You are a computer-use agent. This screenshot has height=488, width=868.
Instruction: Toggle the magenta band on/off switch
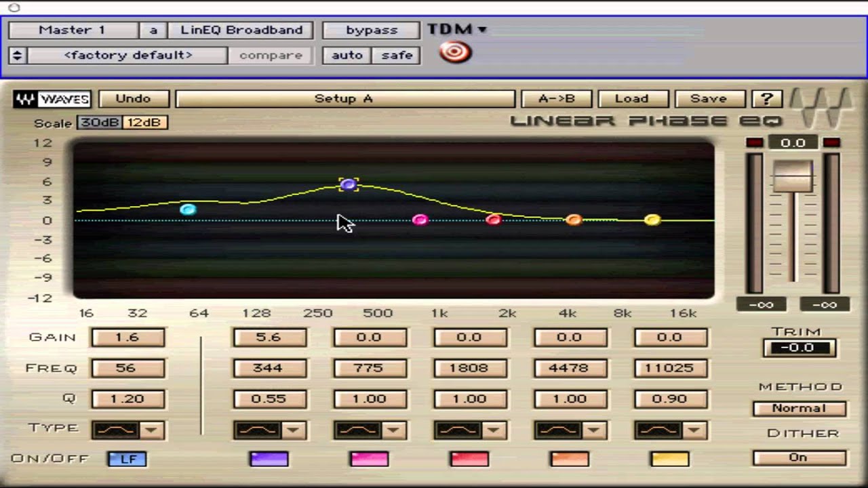tap(370, 459)
